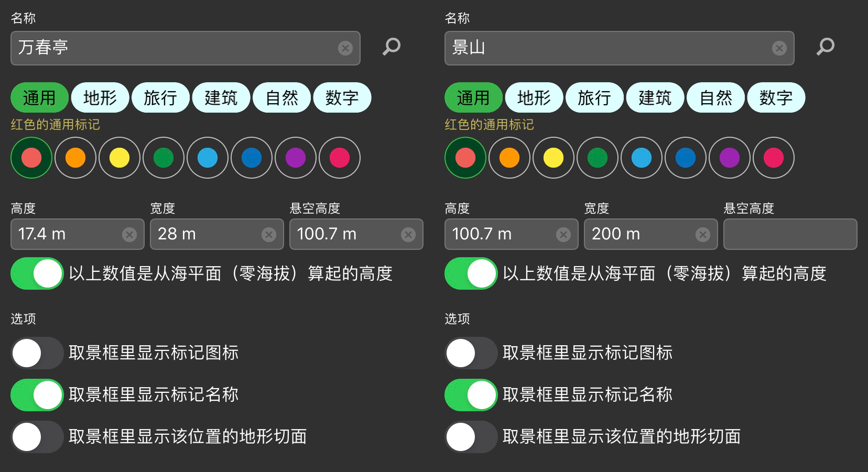
Task: Pick pink marker color for 景山
Action: click(x=774, y=158)
